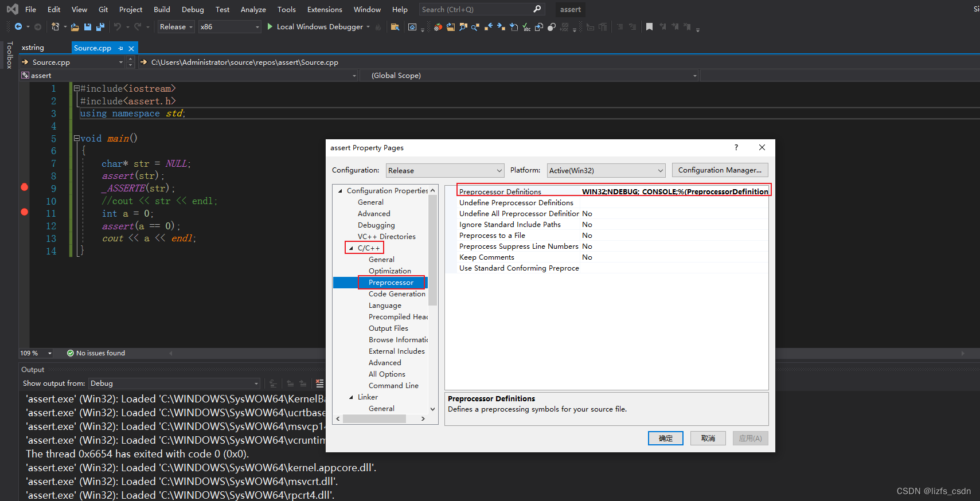Click the Configuration Manager... button

[x=720, y=170]
